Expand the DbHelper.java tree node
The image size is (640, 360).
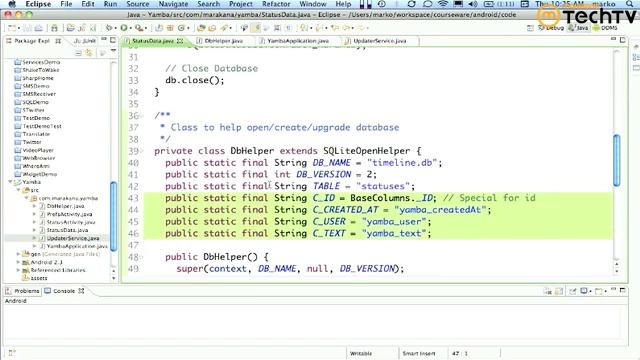pos(35,206)
